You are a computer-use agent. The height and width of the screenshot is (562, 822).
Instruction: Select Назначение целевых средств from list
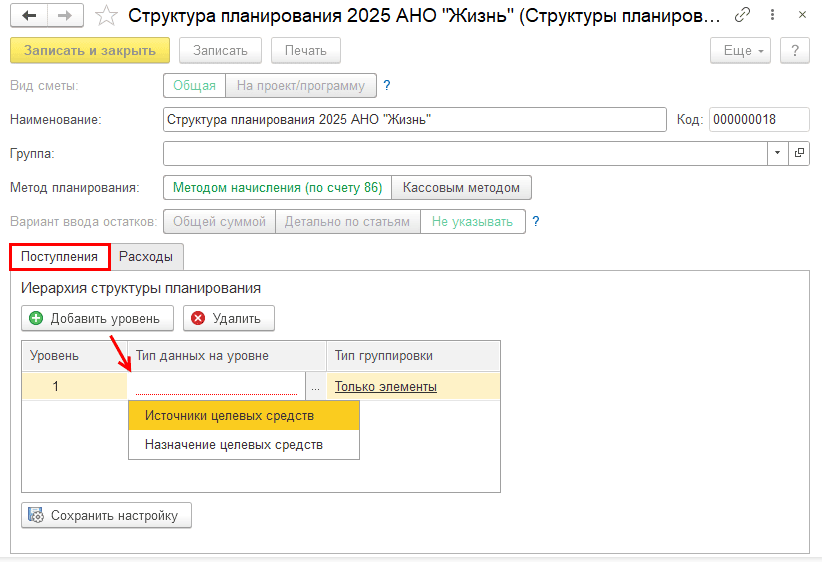click(x=234, y=444)
